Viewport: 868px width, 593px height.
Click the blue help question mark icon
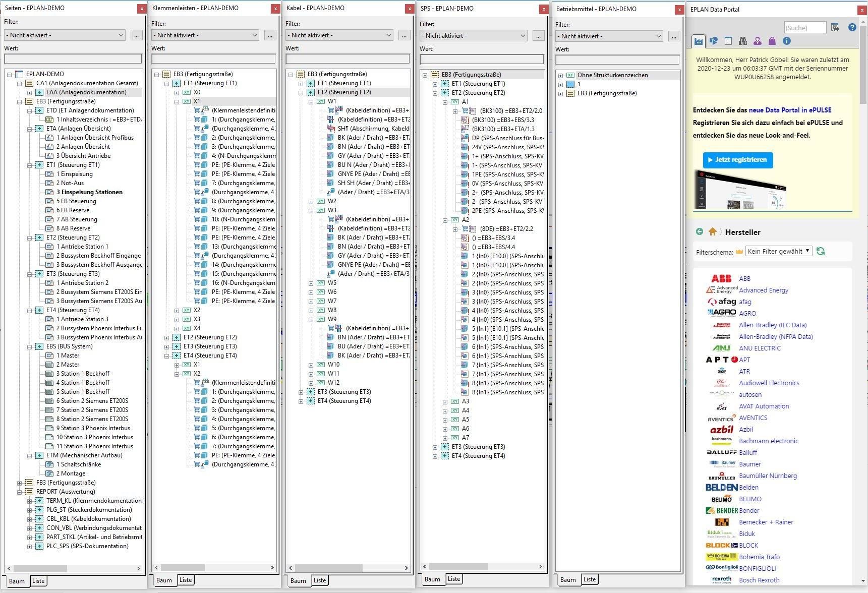point(852,28)
